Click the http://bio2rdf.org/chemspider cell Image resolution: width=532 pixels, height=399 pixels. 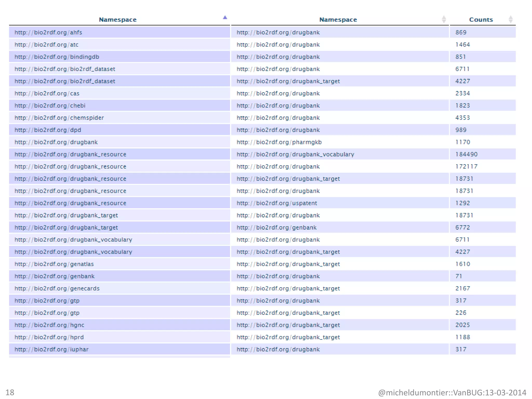tap(59, 118)
